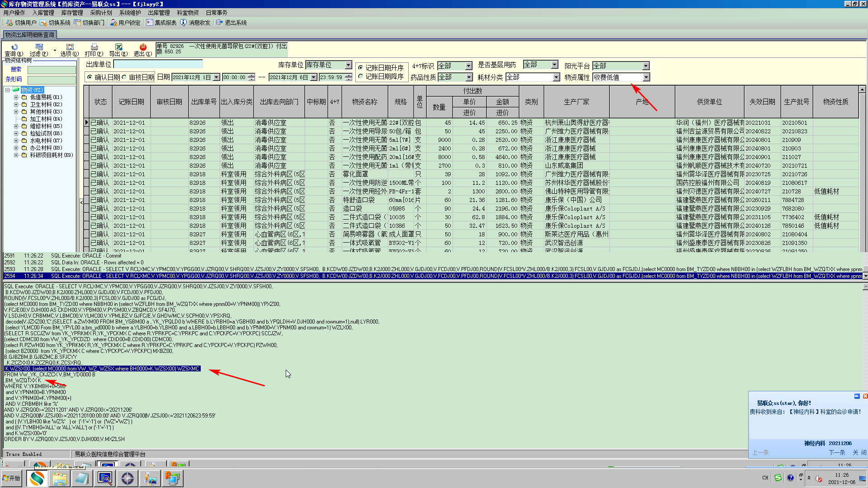
Task: Click the 出库单位 input field
Action: click(158, 64)
